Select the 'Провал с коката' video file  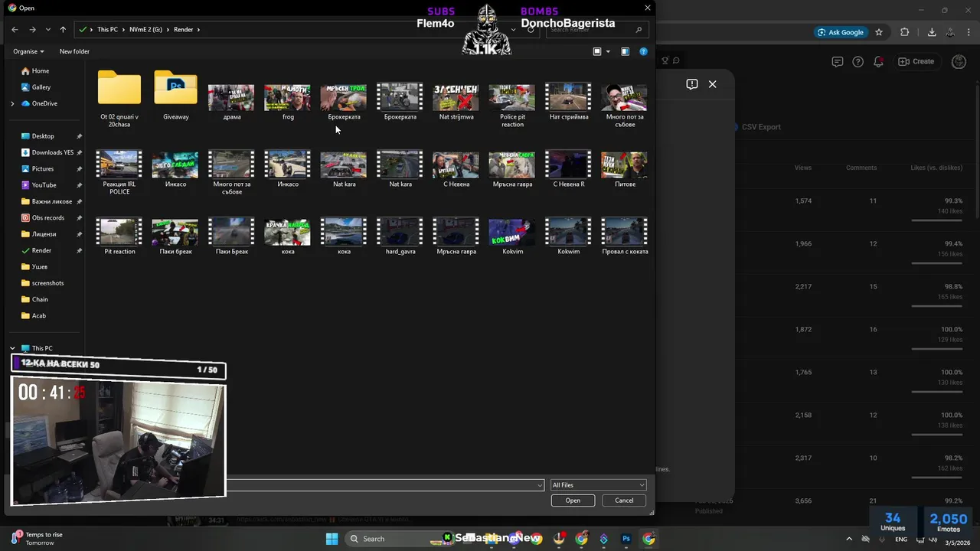625,236
